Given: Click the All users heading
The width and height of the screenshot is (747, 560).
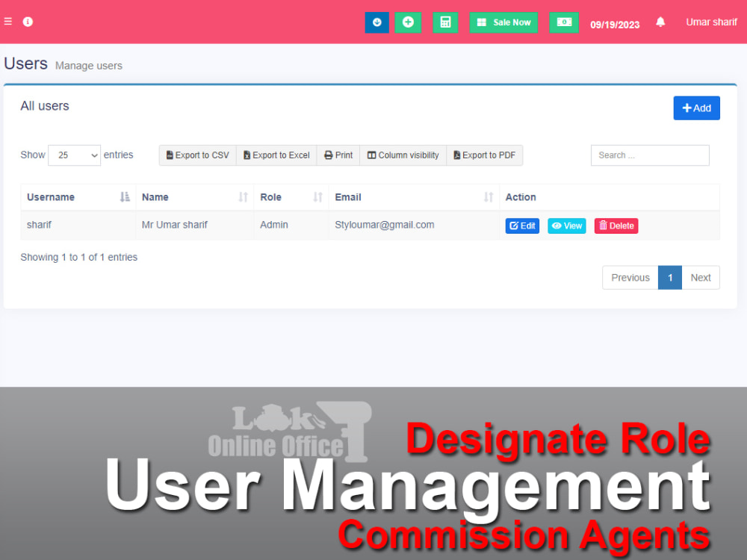Looking at the screenshot, I should 45,106.
